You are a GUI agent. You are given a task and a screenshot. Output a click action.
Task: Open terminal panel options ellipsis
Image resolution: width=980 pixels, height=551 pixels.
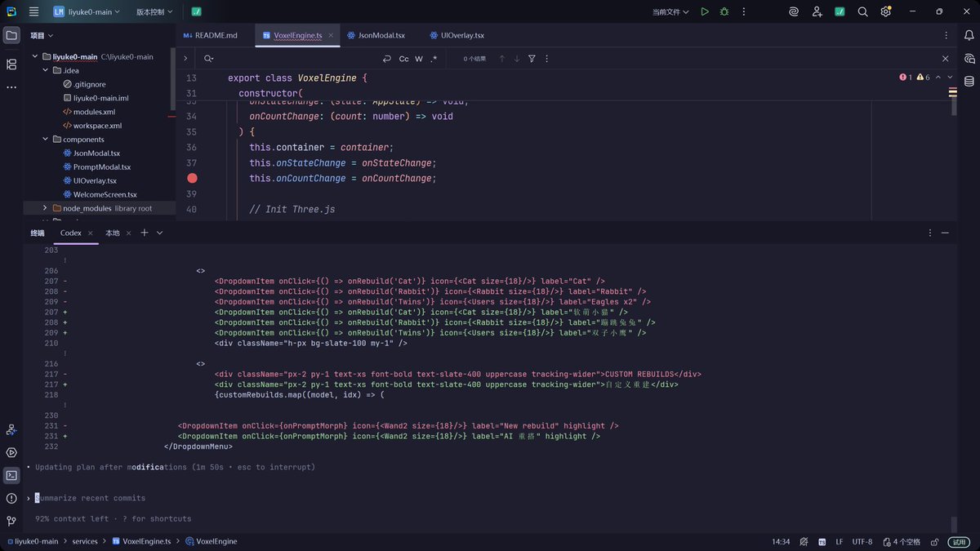click(929, 233)
